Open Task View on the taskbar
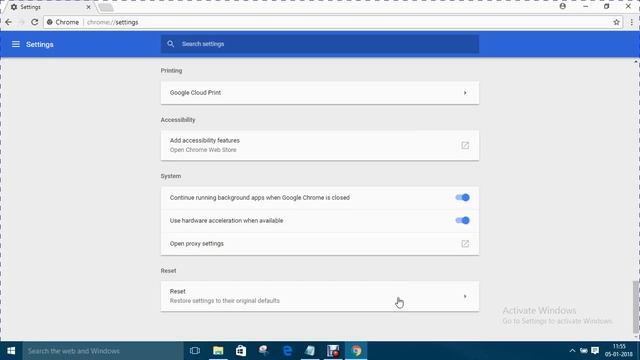Image resolution: width=640 pixels, height=360 pixels. 195,351
